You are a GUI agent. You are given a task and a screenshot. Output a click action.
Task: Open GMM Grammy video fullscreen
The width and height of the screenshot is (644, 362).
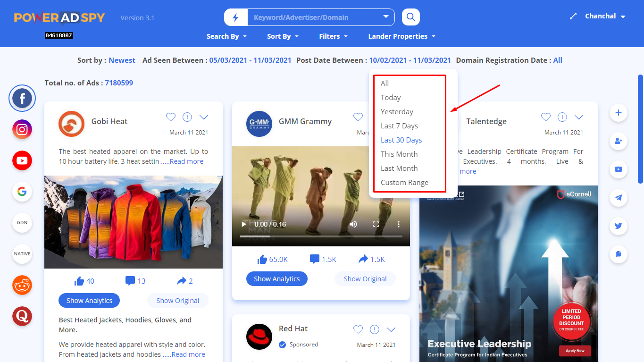(376, 224)
